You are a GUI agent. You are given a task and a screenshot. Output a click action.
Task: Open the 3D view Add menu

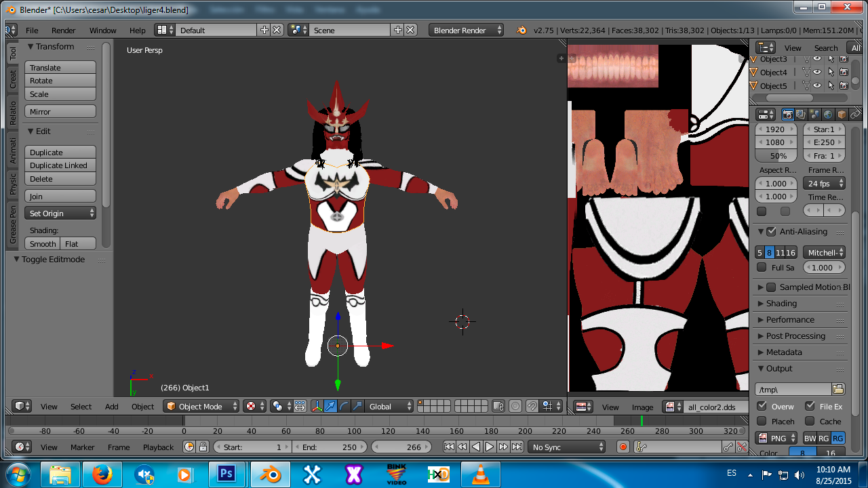(x=111, y=407)
